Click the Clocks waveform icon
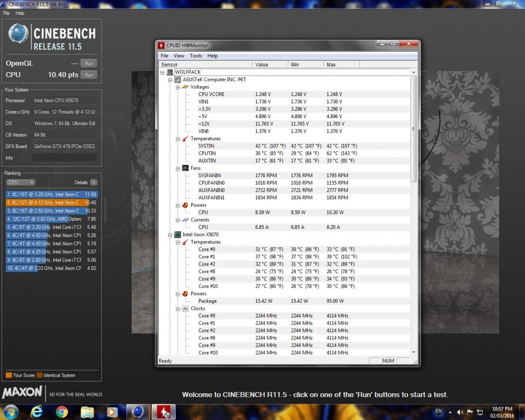The image size is (525, 420). coord(185,308)
